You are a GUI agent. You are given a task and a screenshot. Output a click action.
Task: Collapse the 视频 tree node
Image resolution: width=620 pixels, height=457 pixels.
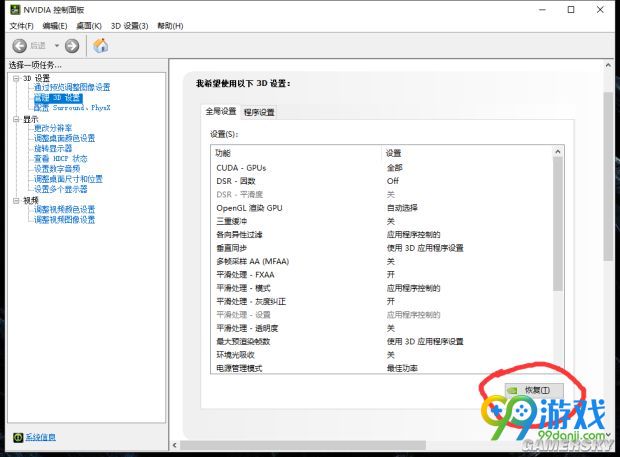click(x=16, y=200)
